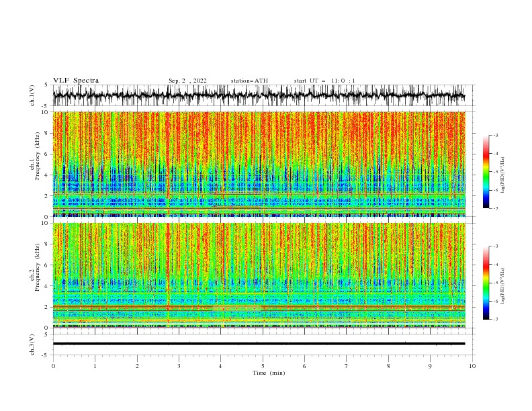The width and height of the screenshot is (532, 411).
Task: Click the "-3" label on ch.1 colorbar
Action: [x=496, y=135]
